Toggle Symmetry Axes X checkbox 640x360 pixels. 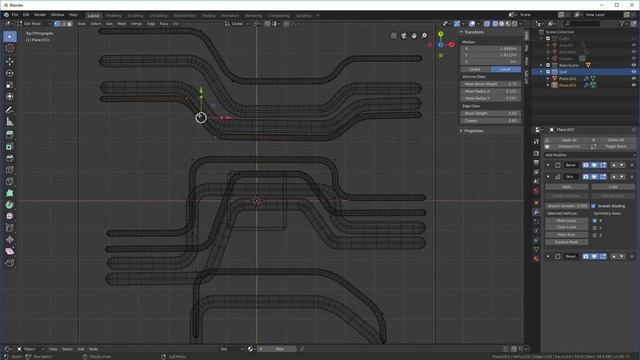coord(595,220)
